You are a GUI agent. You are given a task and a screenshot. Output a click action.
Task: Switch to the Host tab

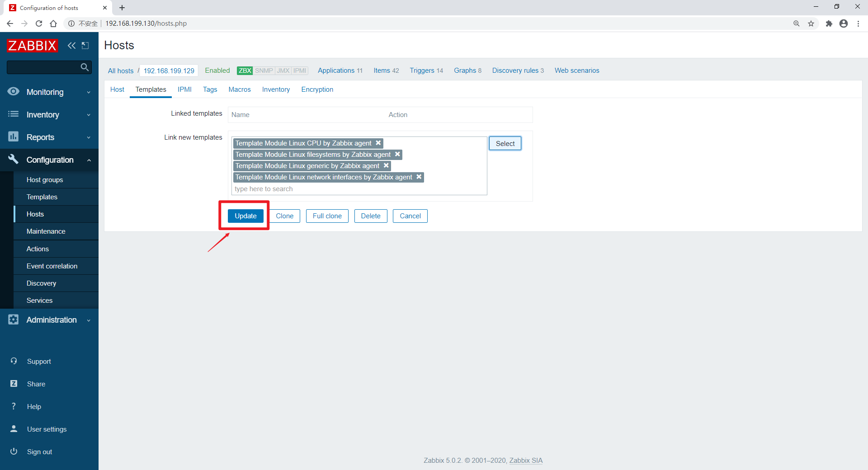[117, 89]
